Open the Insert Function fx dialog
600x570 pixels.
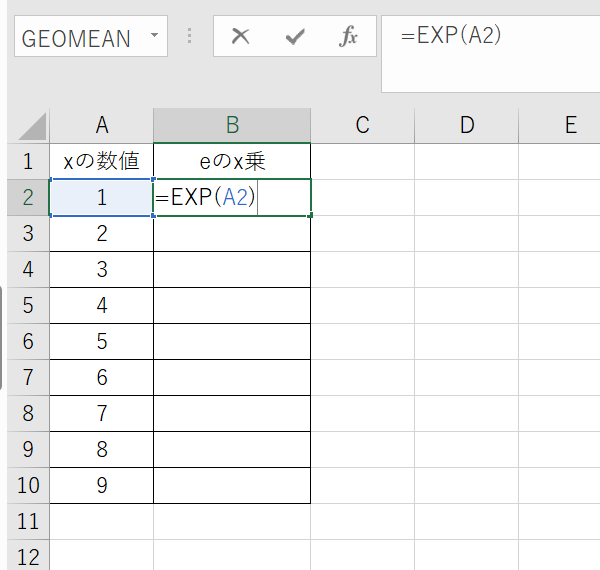pos(348,38)
